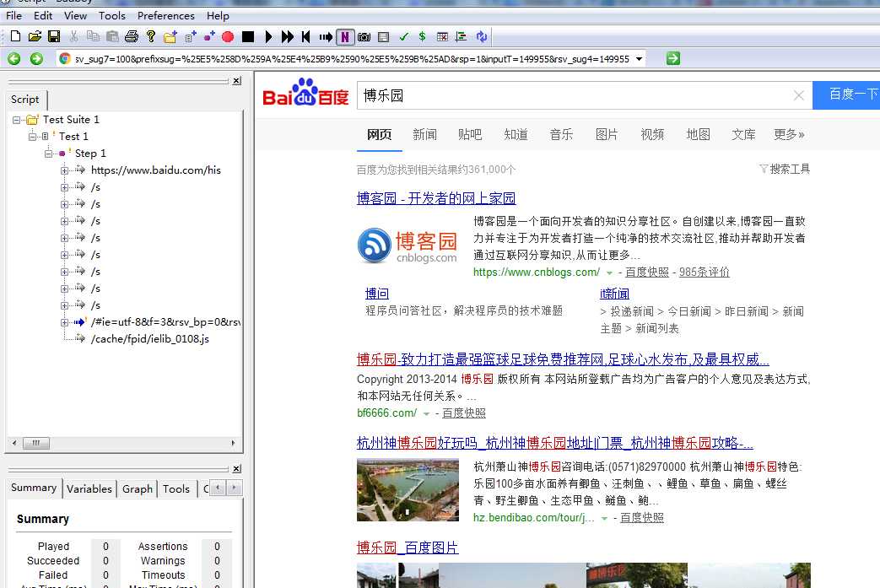
Task: Click the green bar chart toolbar icon
Action: 462,36
